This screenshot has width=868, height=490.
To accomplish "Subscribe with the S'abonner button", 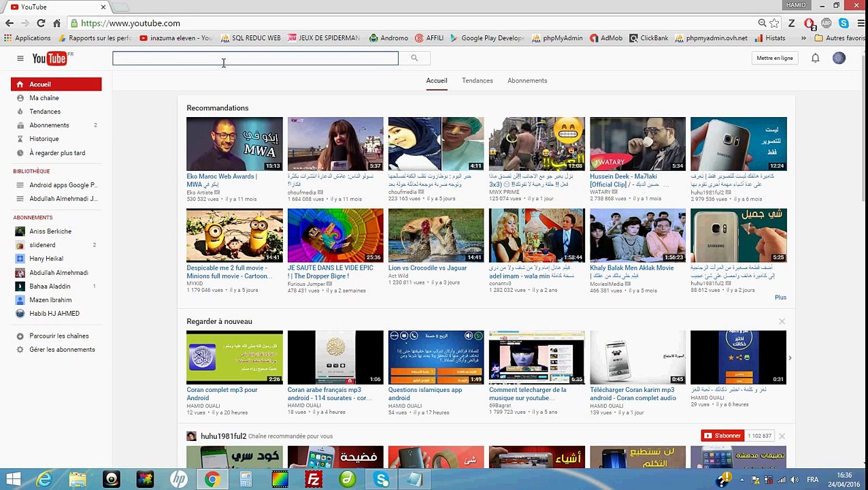I will click(x=723, y=436).
